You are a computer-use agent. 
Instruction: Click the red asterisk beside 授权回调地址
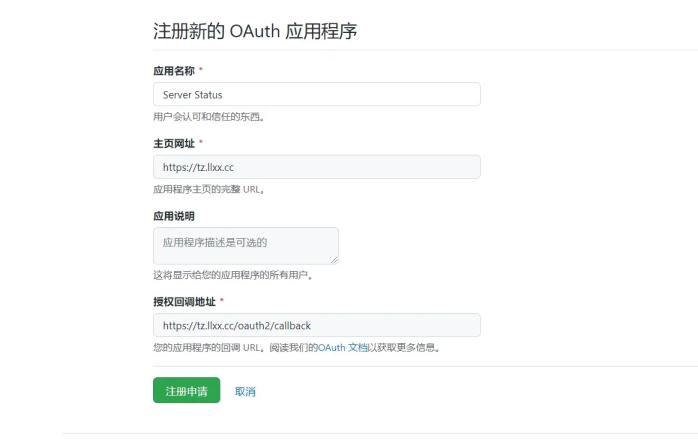click(x=222, y=300)
